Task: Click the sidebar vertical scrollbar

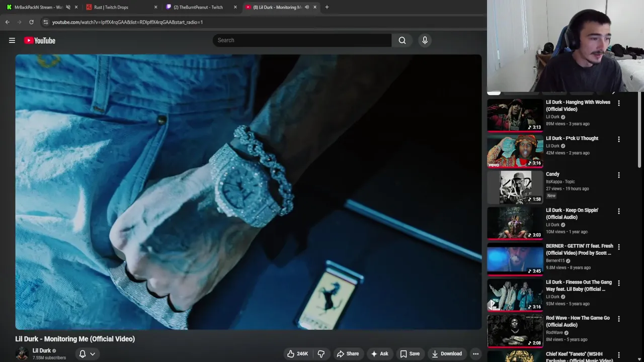Action: pyautogui.click(x=640, y=130)
